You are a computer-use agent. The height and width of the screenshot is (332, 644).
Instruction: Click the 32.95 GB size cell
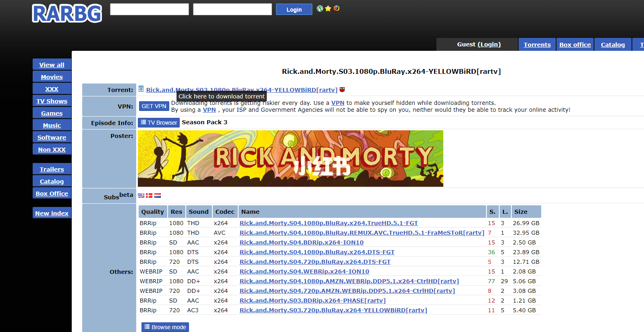click(x=526, y=233)
